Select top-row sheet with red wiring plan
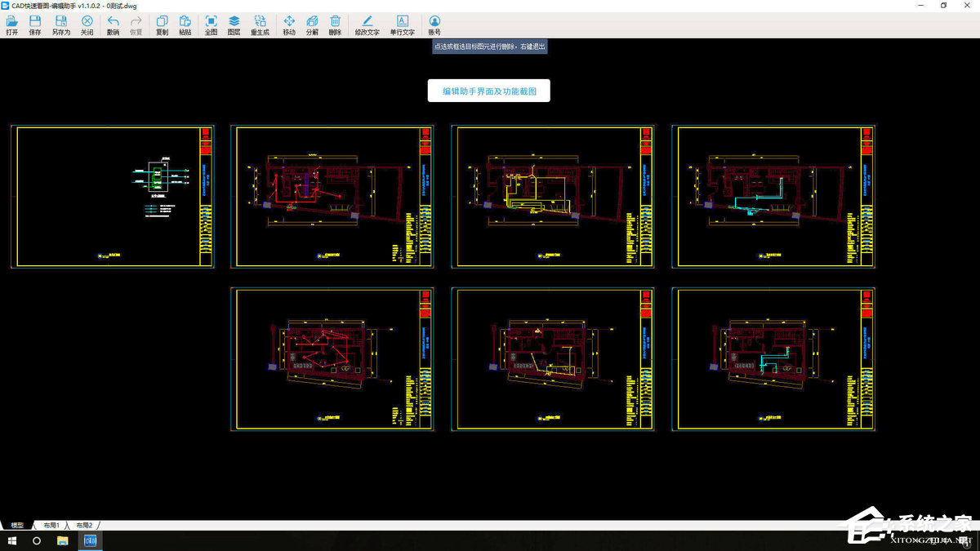The image size is (980, 551). 332,197
